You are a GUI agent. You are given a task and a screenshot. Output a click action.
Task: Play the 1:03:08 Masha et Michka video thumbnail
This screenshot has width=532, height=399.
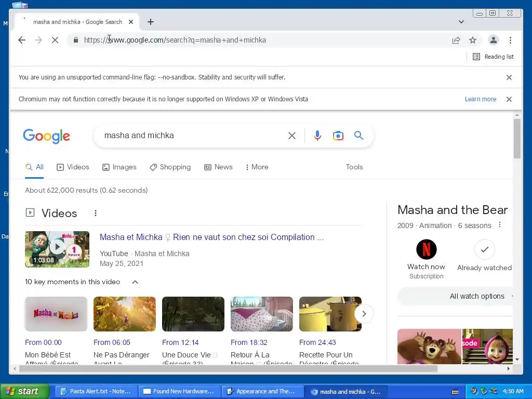pos(57,249)
